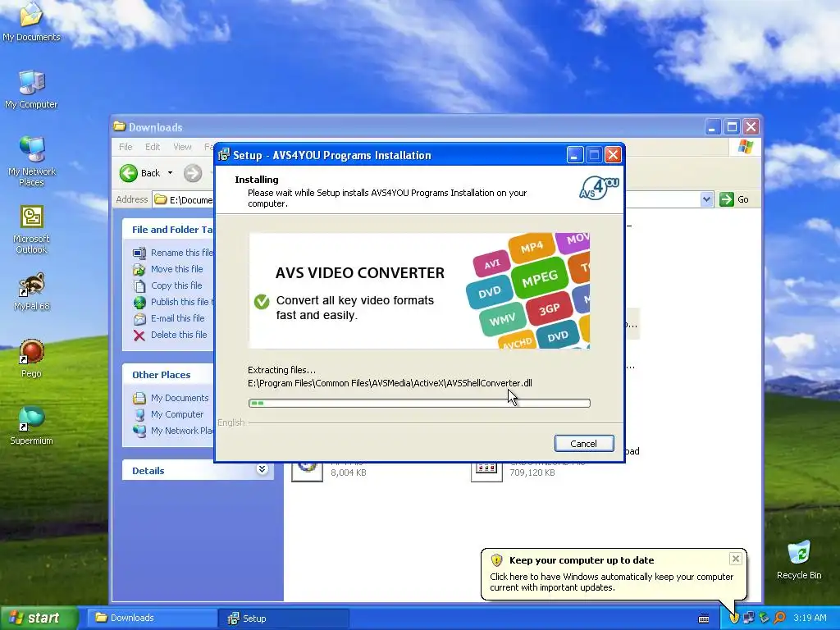The width and height of the screenshot is (840, 630).
Task: Click the Other Places panel header
Action: point(168,374)
